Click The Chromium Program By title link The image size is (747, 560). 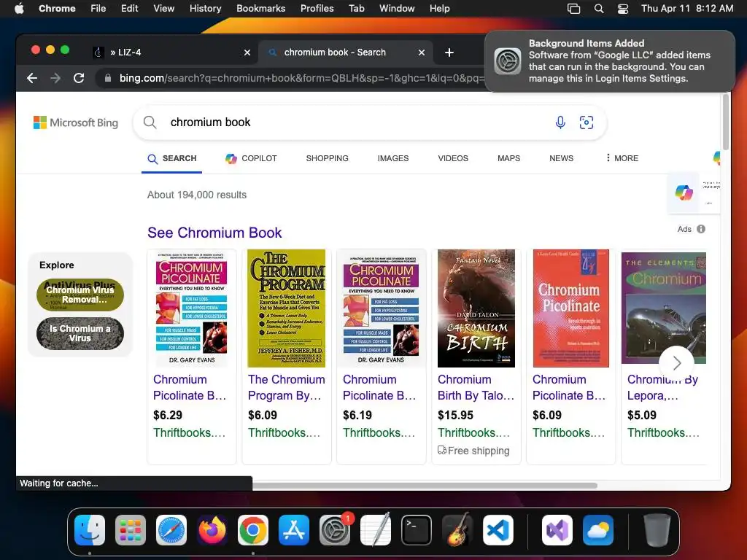click(x=286, y=388)
